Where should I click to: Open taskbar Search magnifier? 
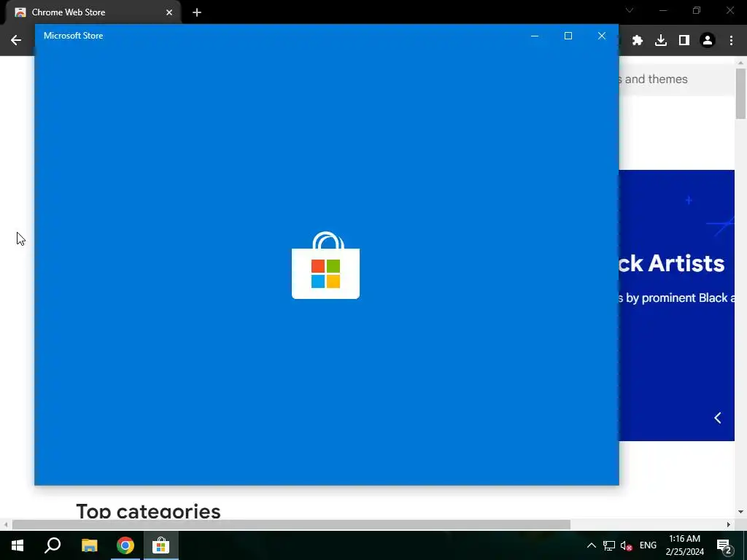pyautogui.click(x=53, y=545)
